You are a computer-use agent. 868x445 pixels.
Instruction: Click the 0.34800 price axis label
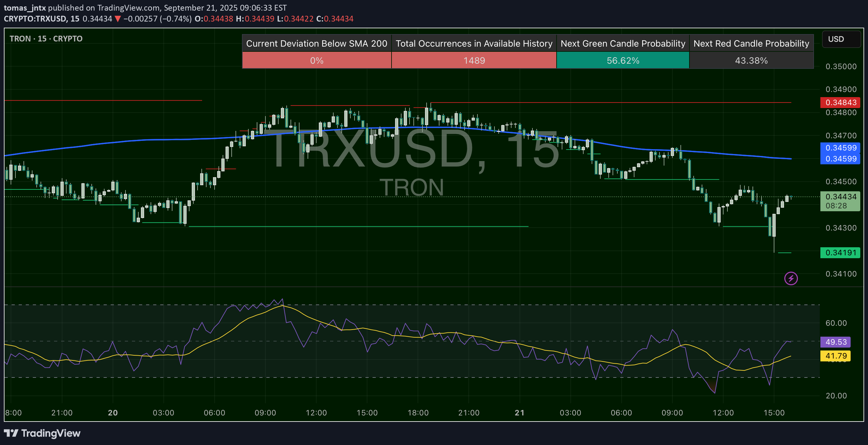point(841,113)
